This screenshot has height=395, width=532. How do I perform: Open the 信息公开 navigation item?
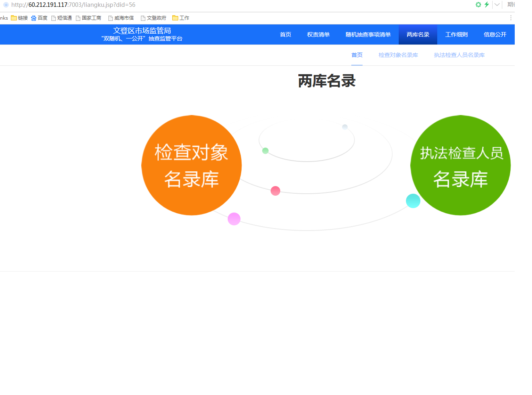[x=495, y=34]
